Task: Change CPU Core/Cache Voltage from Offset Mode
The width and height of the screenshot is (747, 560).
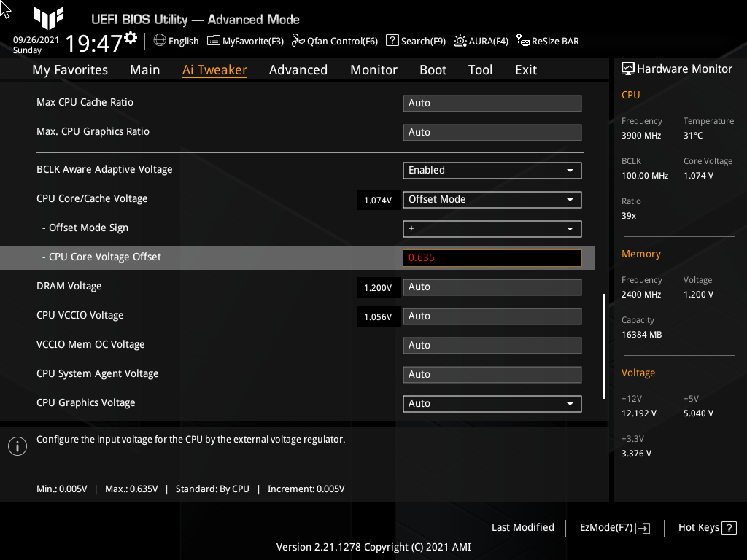Action: [x=492, y=199]
